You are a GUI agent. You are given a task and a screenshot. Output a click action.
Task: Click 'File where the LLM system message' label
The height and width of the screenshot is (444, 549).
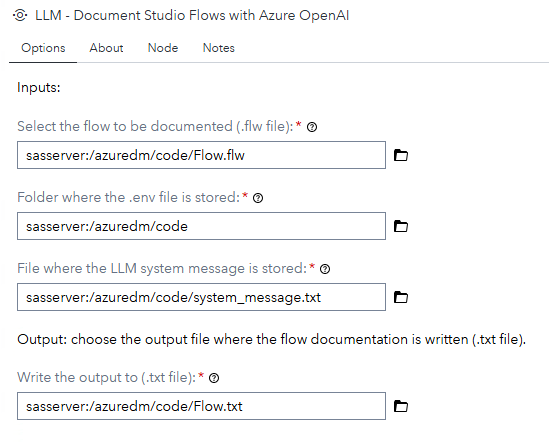click(x=162, y=269)
